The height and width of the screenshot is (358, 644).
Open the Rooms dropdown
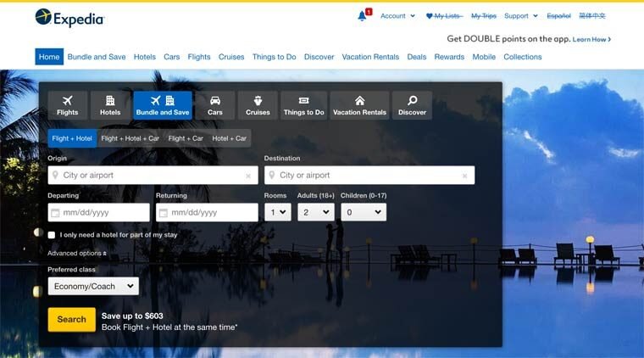278,212
